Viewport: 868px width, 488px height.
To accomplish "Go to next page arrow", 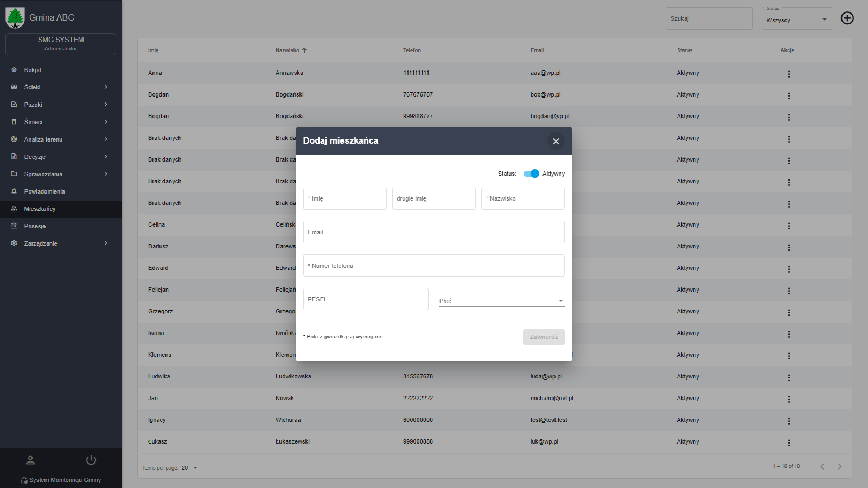I will coord(839,467).
